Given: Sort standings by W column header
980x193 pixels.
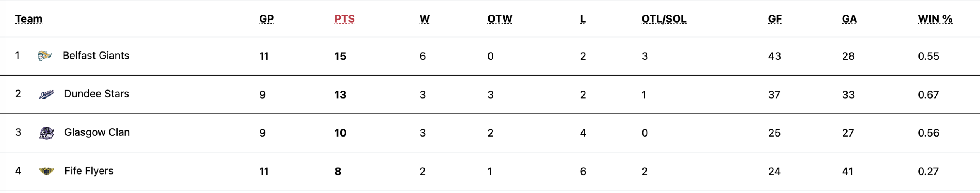Looking at the screenshot, I should (425, 19).
